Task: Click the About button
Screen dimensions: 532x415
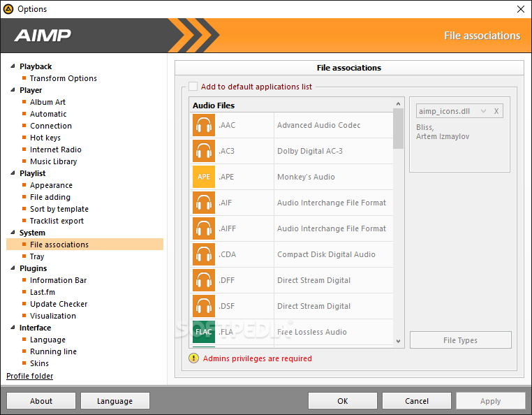Action: (x=41, y=401)
